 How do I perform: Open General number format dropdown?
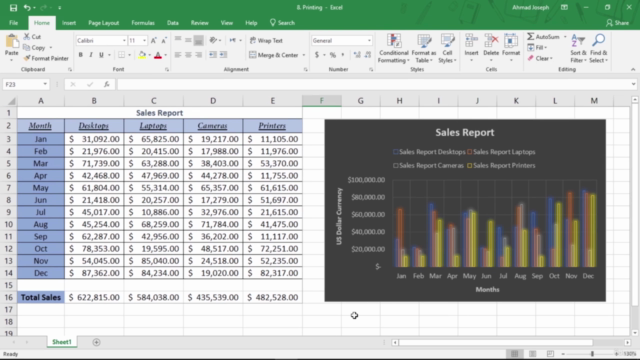point(369,40)
